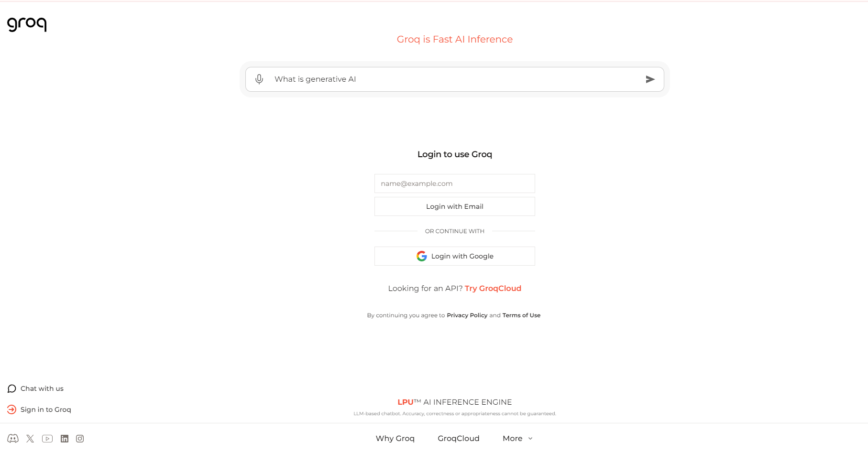
Task: Click the arrow icon beside Sign in to Groq
Action: (11, 409)
